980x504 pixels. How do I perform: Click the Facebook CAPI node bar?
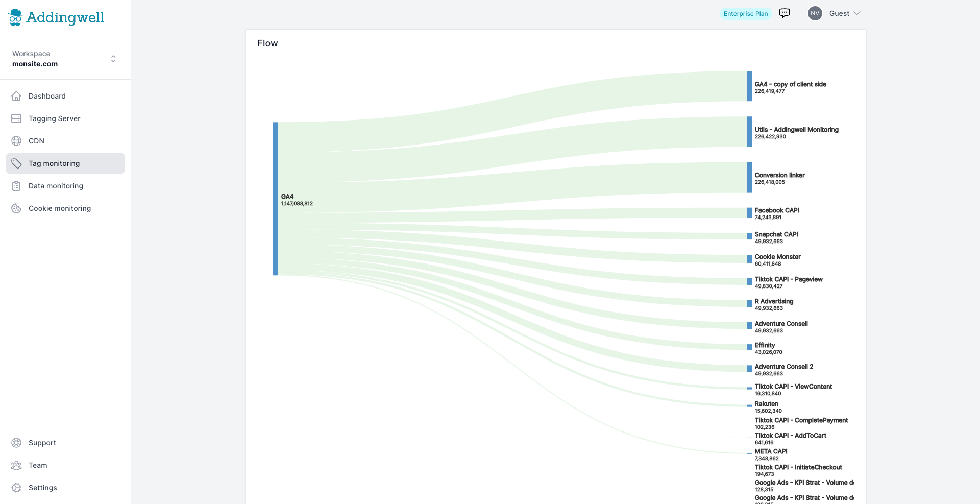749,212
